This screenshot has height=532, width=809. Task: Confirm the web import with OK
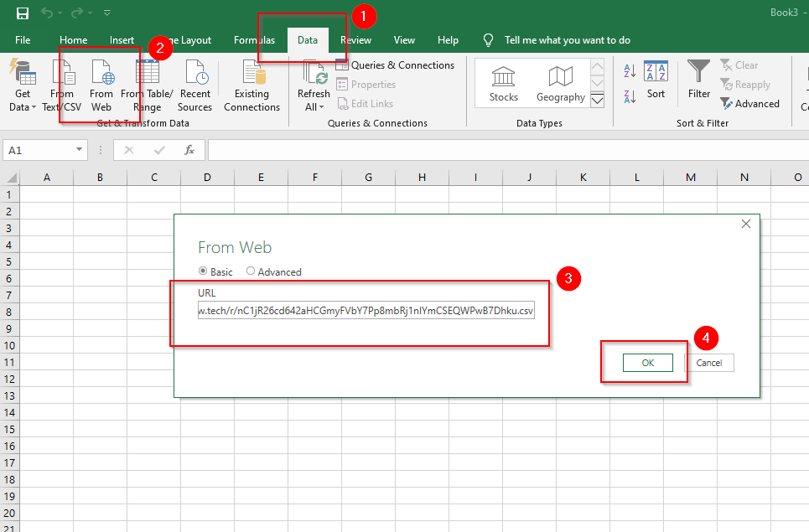647,362
